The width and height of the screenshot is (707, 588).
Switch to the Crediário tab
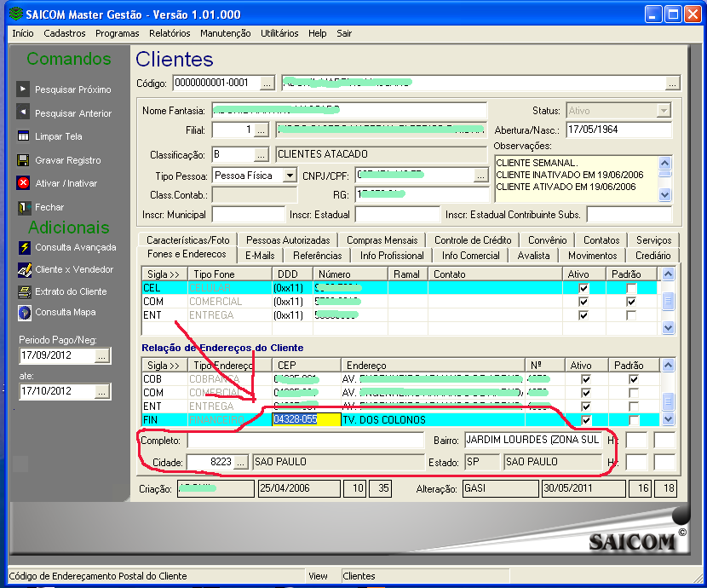pos(652,256)
